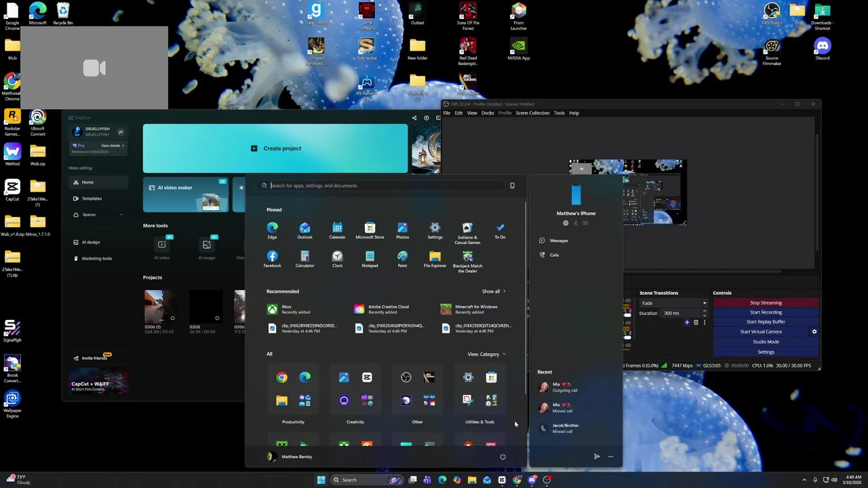The image size is (868, 488).
Task: Open Clock pinned app
Action: 337,259
